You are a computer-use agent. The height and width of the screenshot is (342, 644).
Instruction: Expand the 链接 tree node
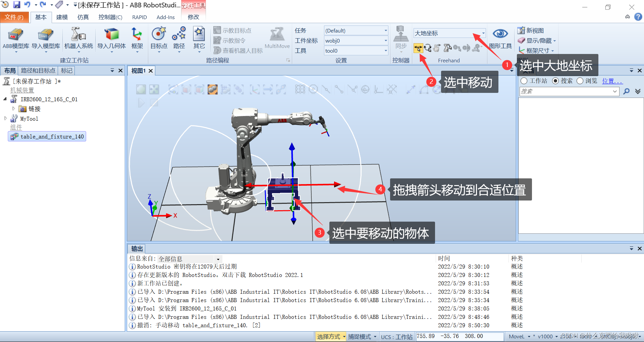(13, 109)
